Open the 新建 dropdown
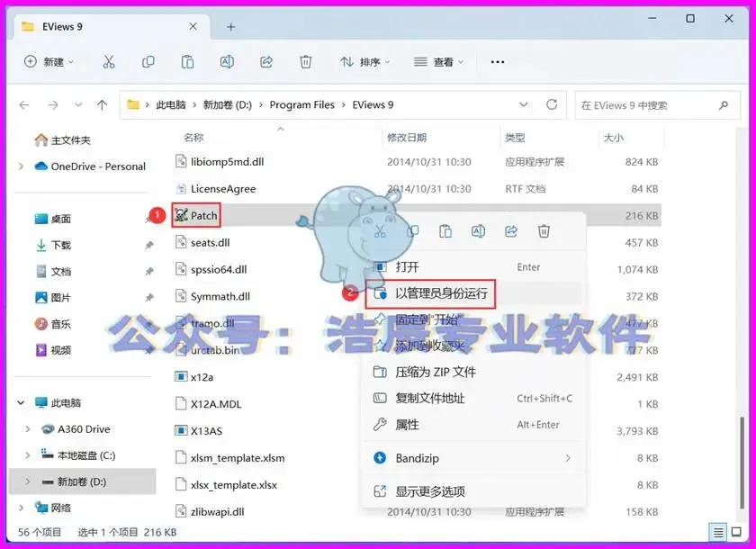Viewport: 756px width, 549px height. 49,62
